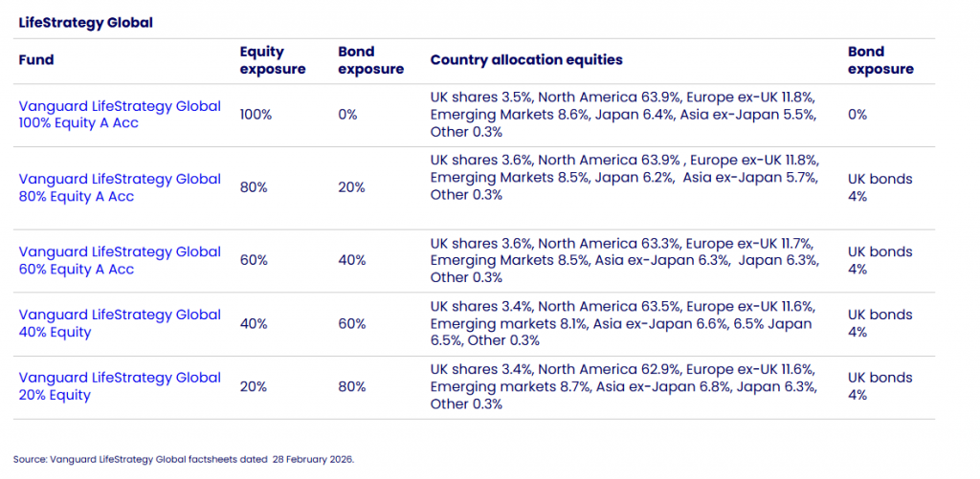
Task: Click the "LifeStrategy Global" table title
Action: (85, 22)
